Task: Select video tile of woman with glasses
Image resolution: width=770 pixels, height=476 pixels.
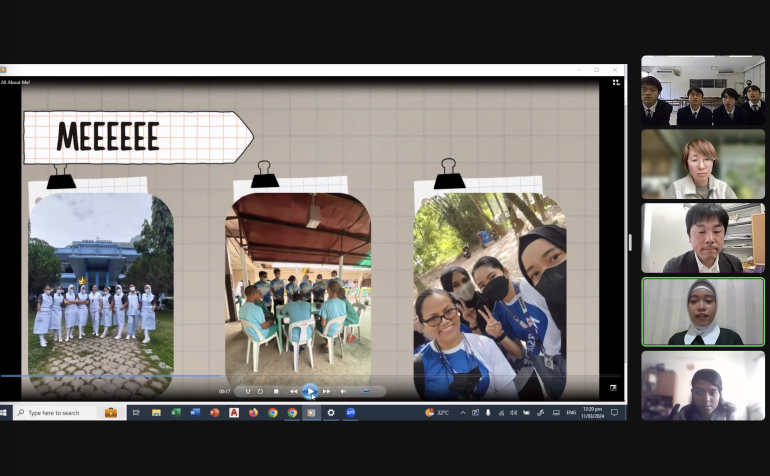Action: pyautogui.click(x=703, y=164)
